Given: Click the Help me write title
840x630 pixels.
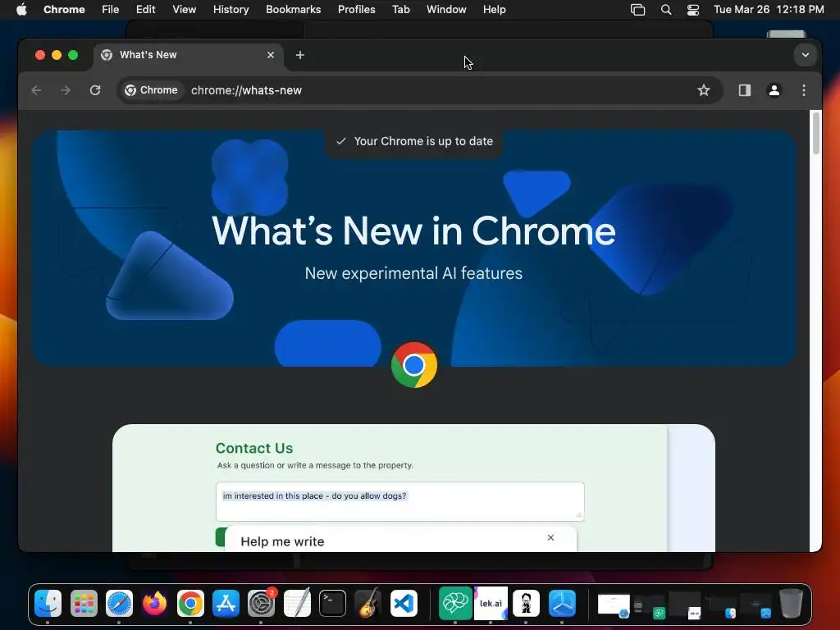Looking at the screenshot, I should point(282,541).
